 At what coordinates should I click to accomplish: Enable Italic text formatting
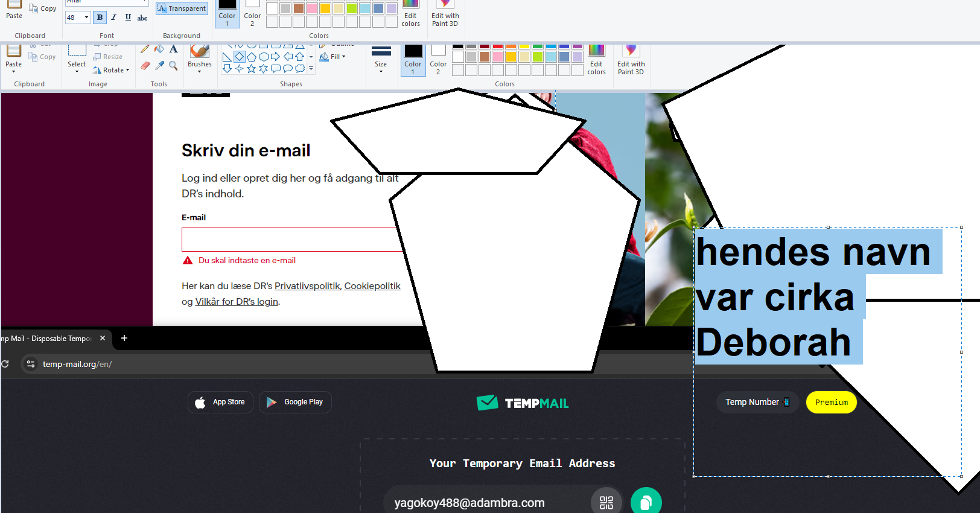pyautogui.click(x=113, y=18)
